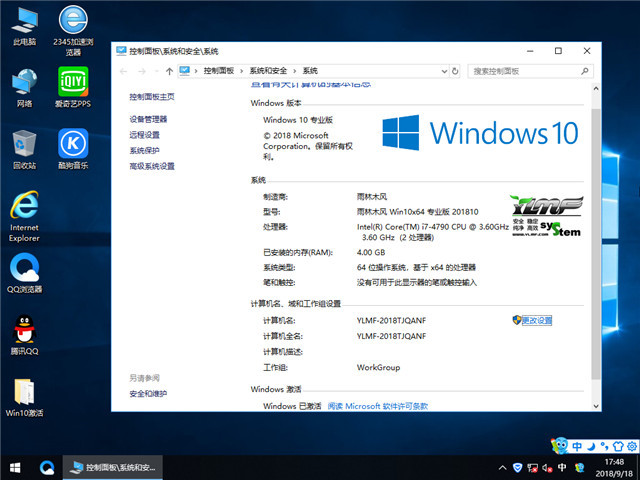
Task: Open 阅读 Microsoft 软件许可条款 link
Action: (378, 406)
